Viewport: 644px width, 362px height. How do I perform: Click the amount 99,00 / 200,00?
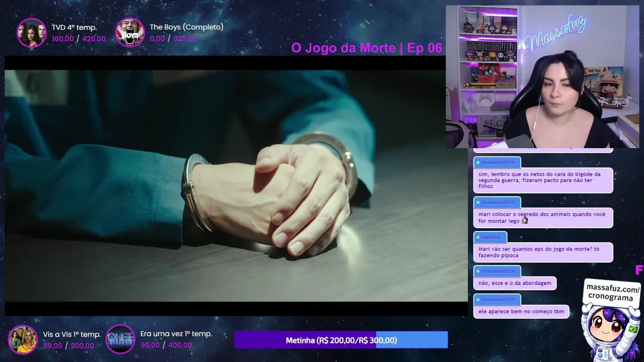pyautogui.click(x=68, y=345)
